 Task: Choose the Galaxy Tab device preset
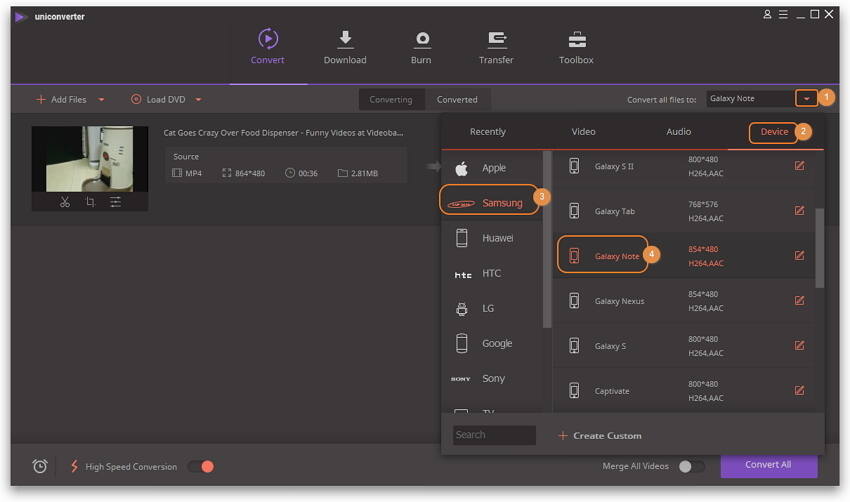coord(684,211)
